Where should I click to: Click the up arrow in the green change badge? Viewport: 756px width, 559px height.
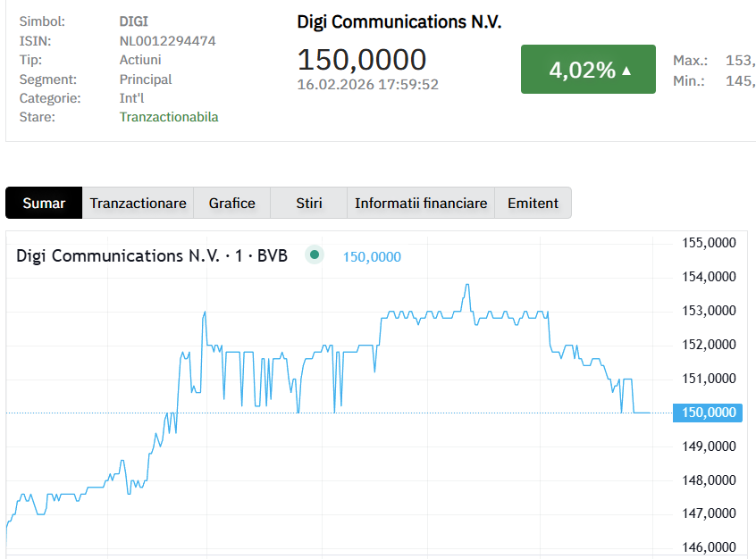tap(626, 71)
